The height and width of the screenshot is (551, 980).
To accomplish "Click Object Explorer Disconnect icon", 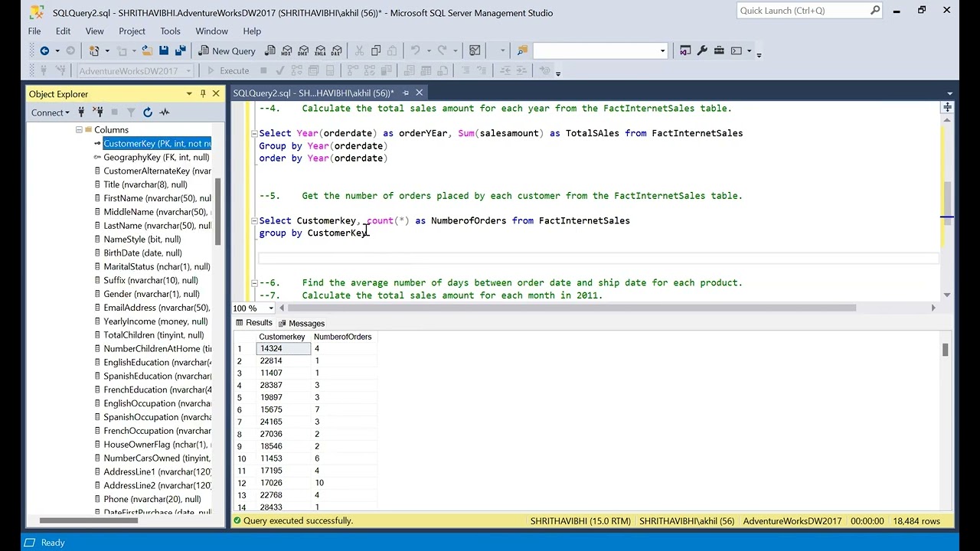I will pyautogui.click(x=97, y=112).
